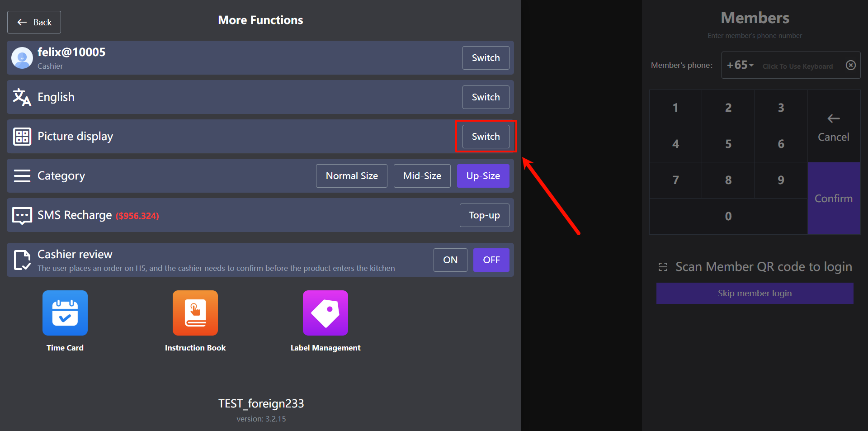Viewport: 868px width, 431px height.
Task: Turn Cashier review OFF
Action: (491, 260)
